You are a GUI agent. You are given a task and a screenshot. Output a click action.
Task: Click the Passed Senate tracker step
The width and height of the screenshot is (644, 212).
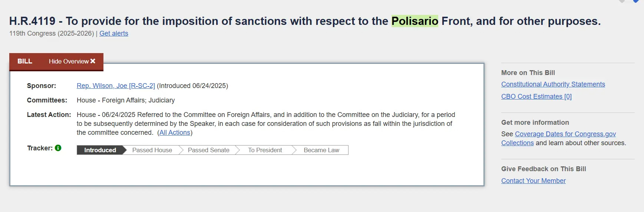[208, 150]
